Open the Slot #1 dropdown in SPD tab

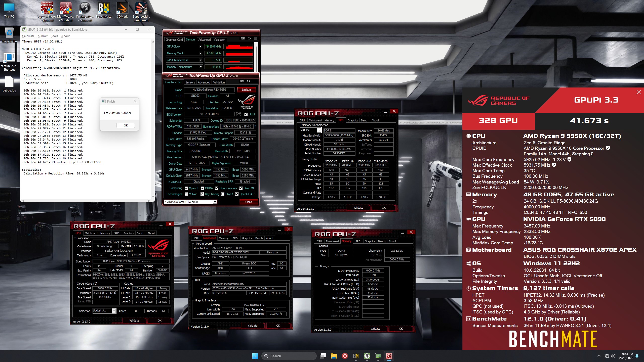[x=319, y=130]
